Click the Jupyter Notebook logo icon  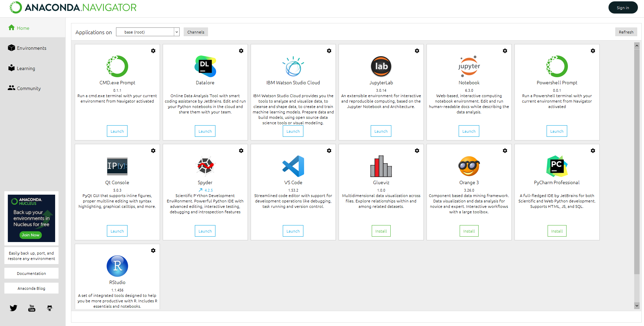click(x=469, y=66)
